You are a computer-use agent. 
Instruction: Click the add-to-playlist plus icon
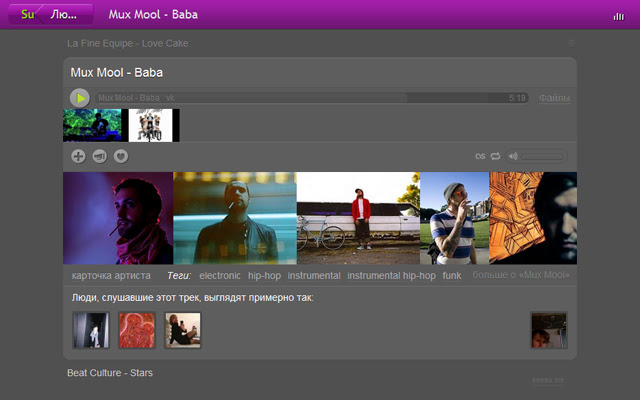coord(78,156)
